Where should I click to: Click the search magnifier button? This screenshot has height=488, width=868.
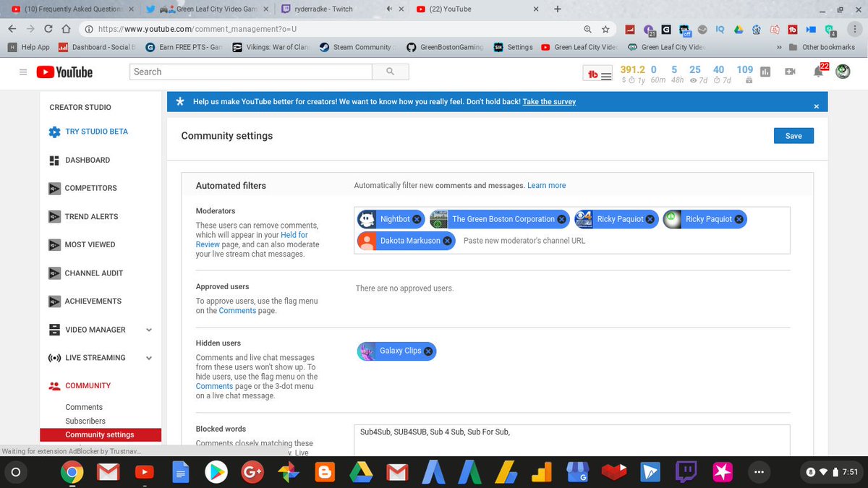(391, 72)
